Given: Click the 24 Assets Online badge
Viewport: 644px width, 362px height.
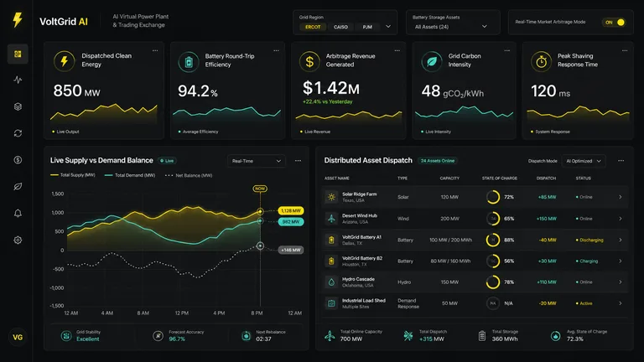Looking at the screenshot, I should coord(438,161).
